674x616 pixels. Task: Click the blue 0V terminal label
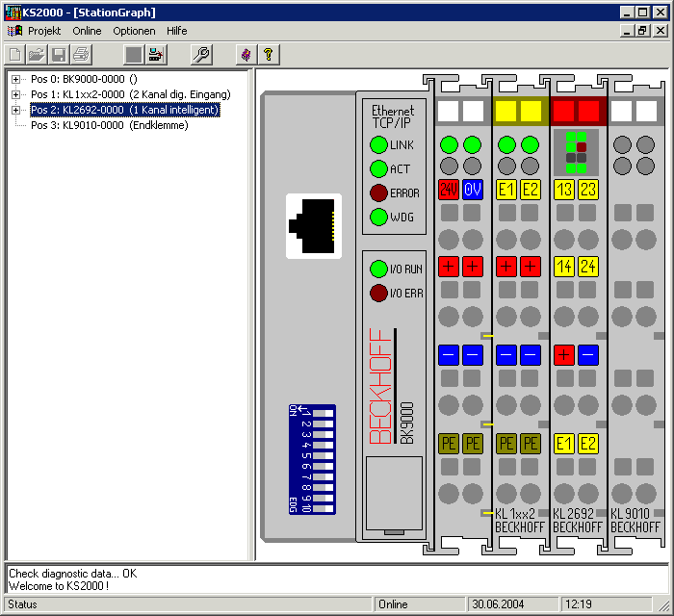(x=473, y=190)
